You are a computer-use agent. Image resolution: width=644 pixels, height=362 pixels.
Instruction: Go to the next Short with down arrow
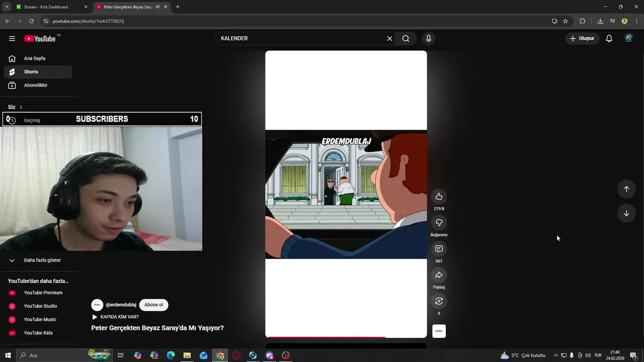(x=626, y=213)
